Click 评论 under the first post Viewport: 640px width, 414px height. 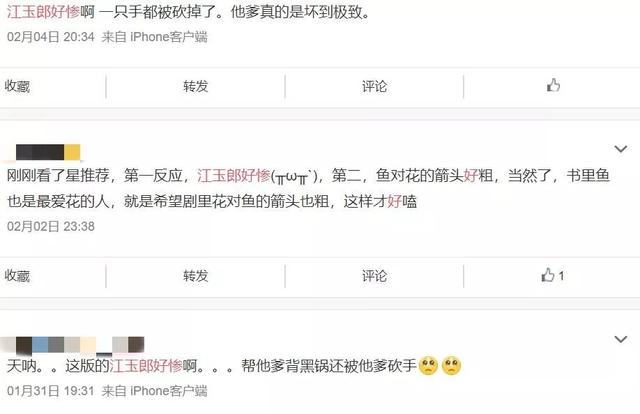(374, 86)
